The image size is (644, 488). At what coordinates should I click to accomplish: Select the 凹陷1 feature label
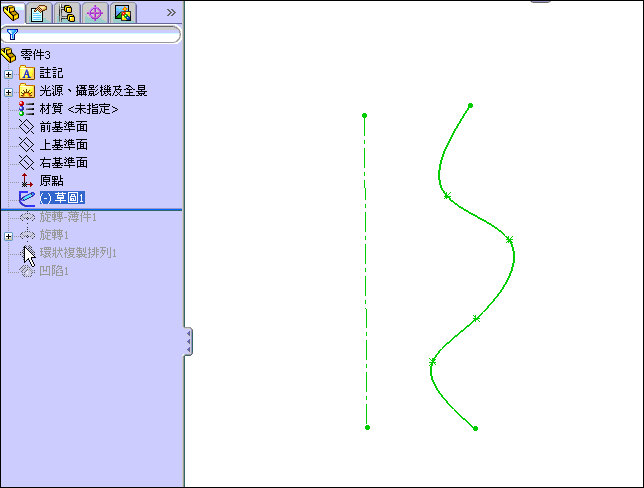54,271
